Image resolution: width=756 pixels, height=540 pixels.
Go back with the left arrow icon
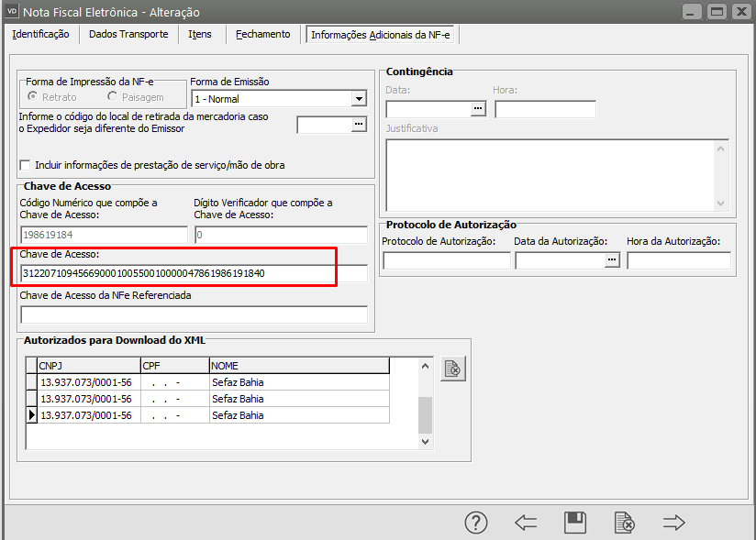(x=526, y=523)
